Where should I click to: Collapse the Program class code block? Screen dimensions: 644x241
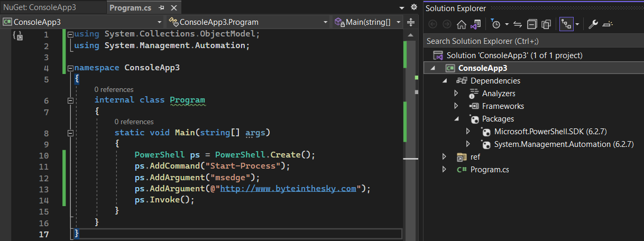coord(70,100)
